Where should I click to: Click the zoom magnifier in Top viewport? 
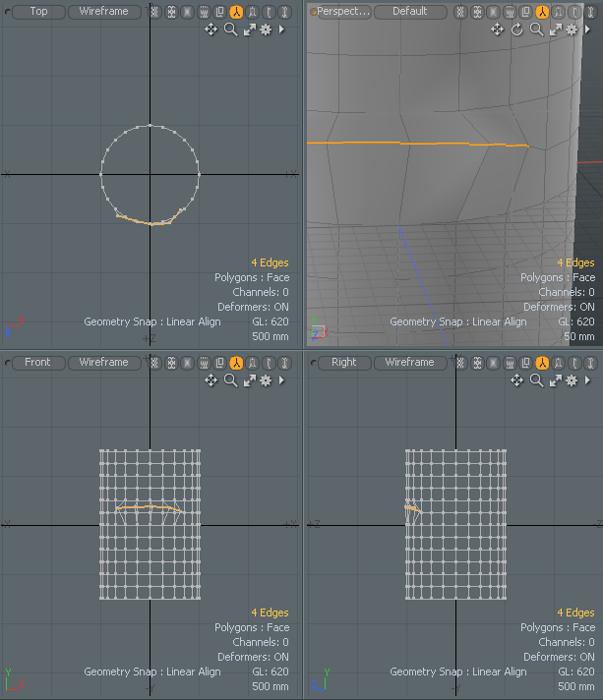pos(229,29)
